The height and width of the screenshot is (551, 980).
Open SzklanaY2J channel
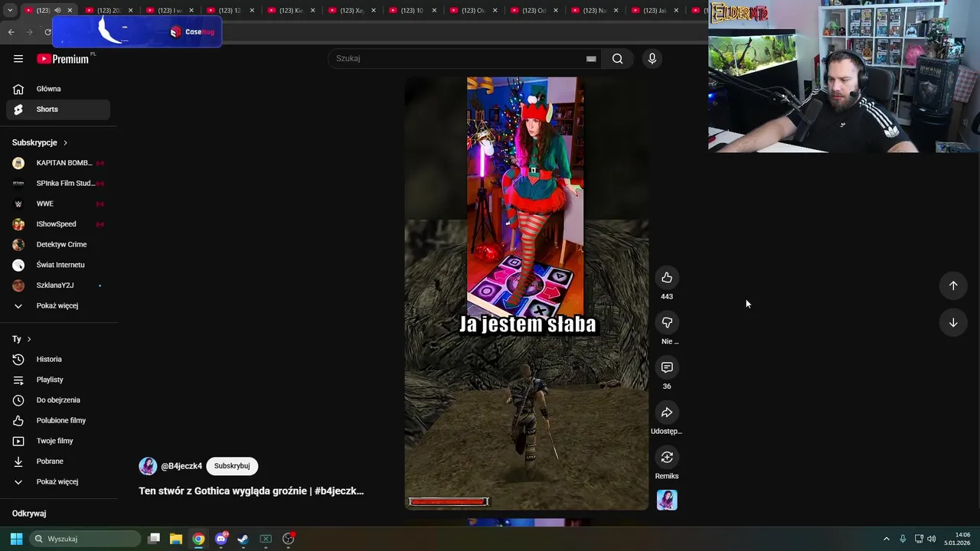click(58, 285)
